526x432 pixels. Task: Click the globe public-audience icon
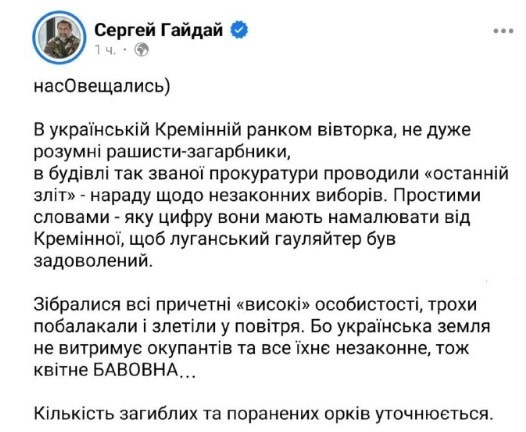(x=142, y=50)
